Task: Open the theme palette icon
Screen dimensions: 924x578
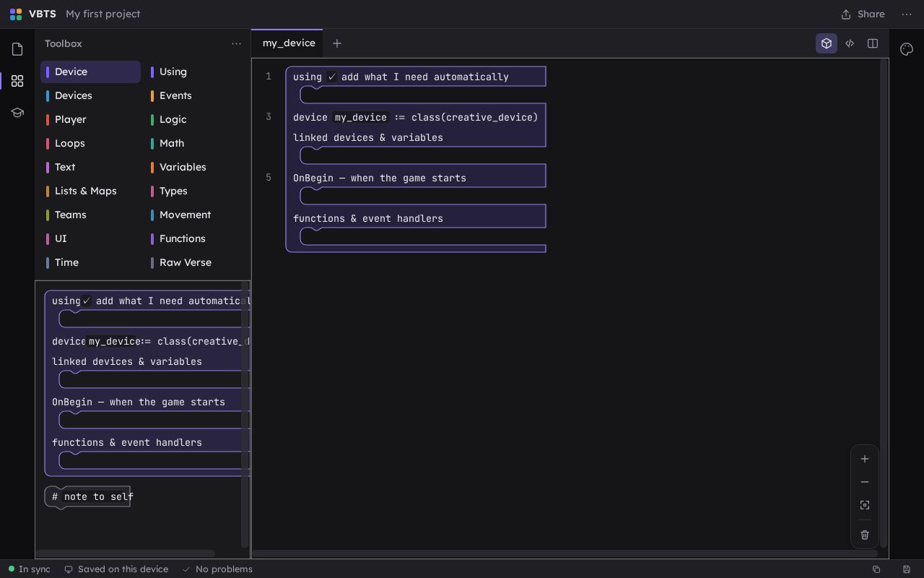Action: (x=907, y=49)
